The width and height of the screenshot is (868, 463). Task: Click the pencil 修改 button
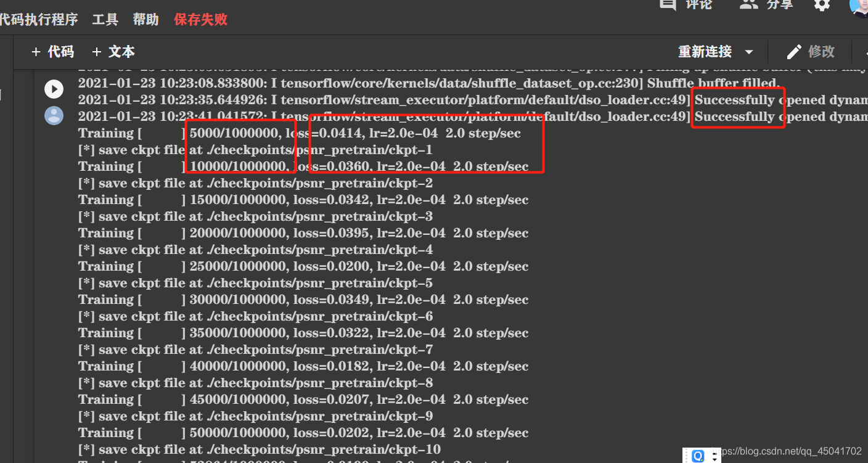point(811,52)
